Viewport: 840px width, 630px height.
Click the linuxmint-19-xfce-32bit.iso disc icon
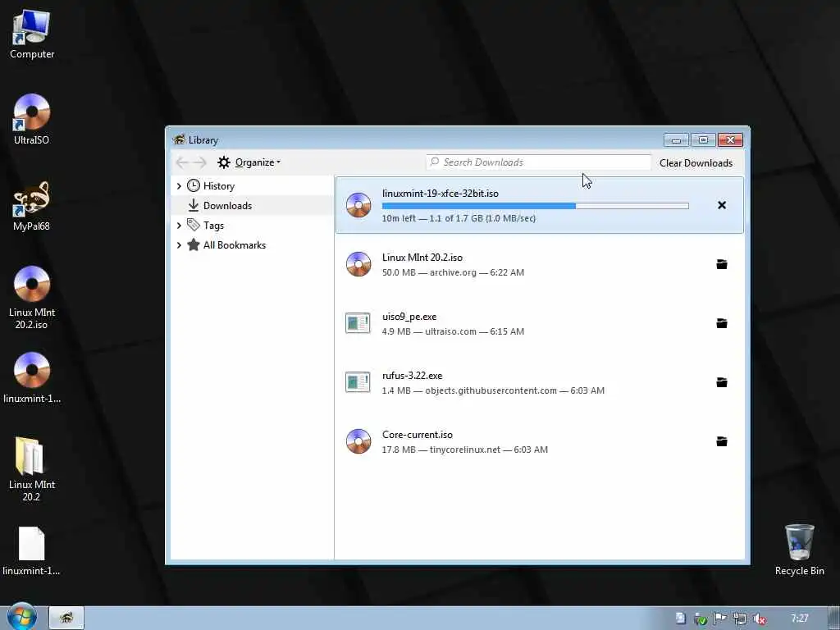(x=358, y=205)
